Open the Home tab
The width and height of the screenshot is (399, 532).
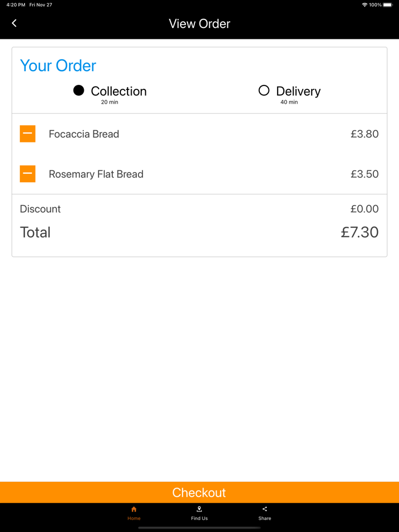[x=134, y=513]
